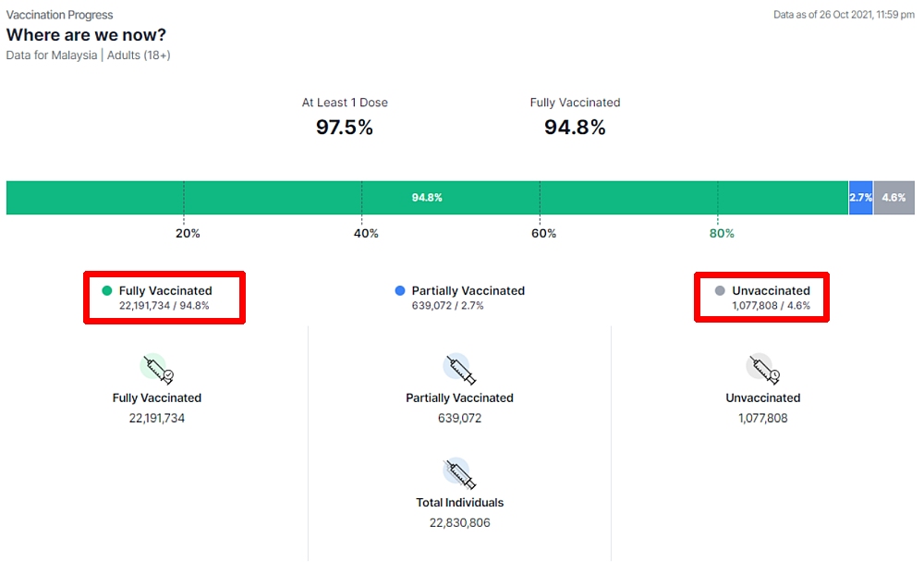Click the green Fully Vaccinated syringe icon

[156, 368]
